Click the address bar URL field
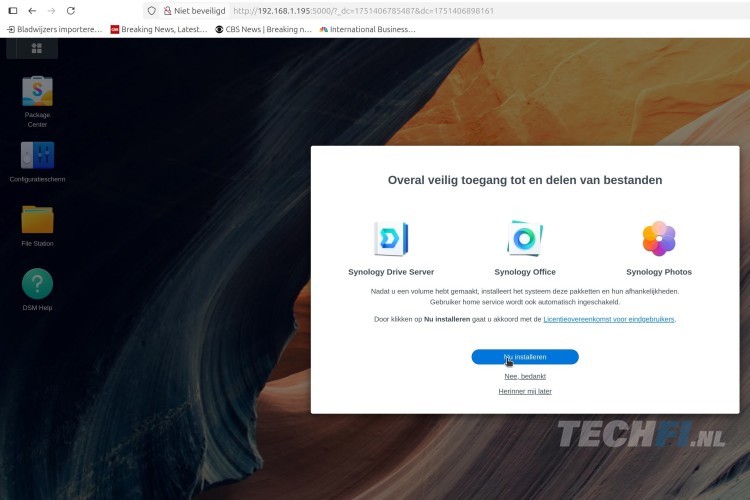750x500 pixels. pyautogui.click(x=488, y=11)
